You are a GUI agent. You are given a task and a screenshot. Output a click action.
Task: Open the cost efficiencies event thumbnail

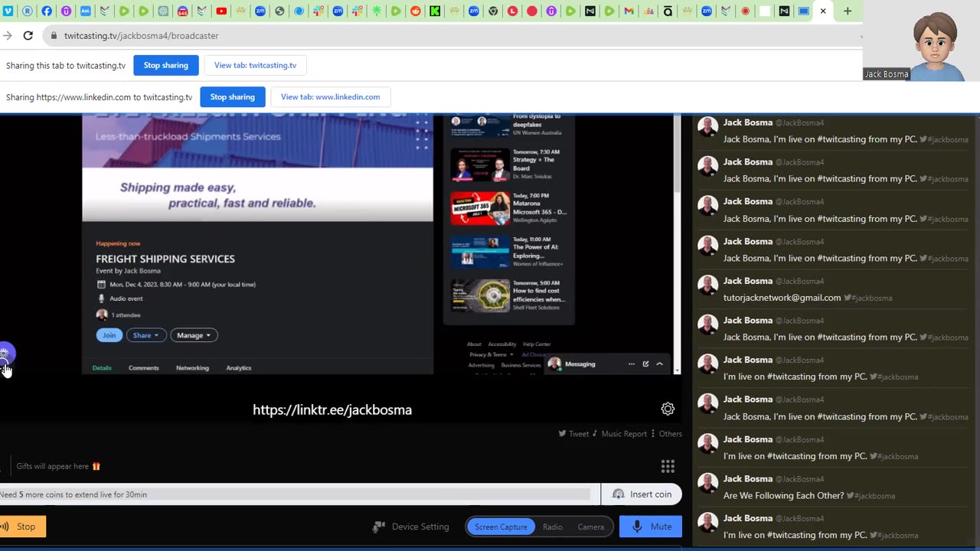pyautogui.click(x=480, y=295)
